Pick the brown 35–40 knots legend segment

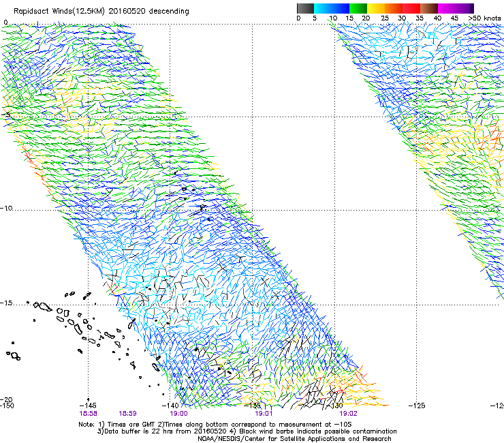(429, 8)
